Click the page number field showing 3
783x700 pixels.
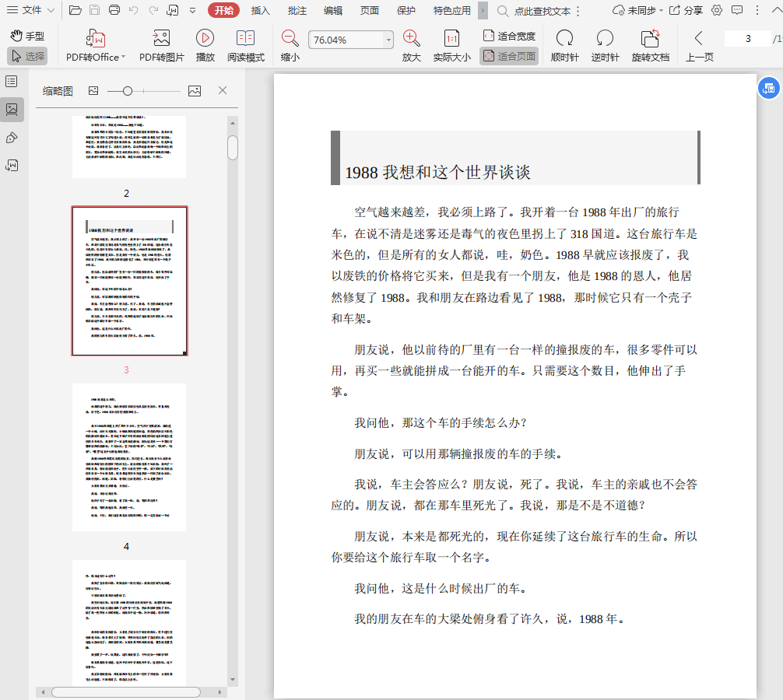747,38
